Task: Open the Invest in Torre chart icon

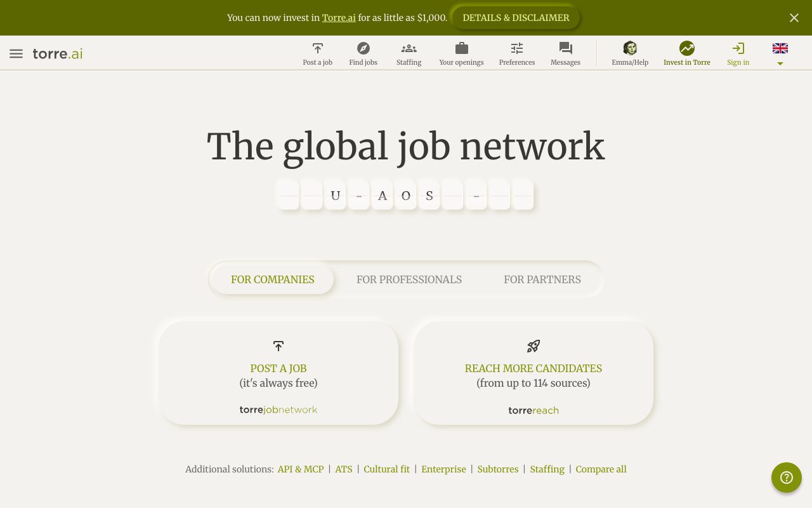Action: (x=687, y=48)
